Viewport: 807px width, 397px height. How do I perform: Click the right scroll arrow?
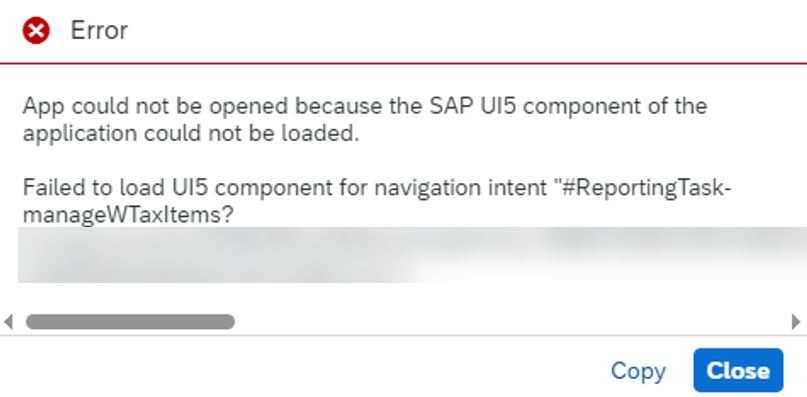point(796,322)
